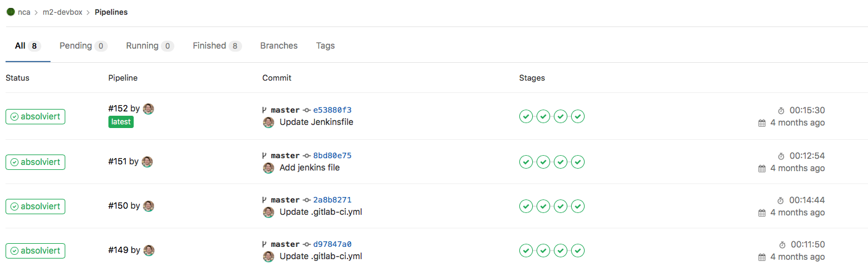Select the Branches tab

click(278, 46)
